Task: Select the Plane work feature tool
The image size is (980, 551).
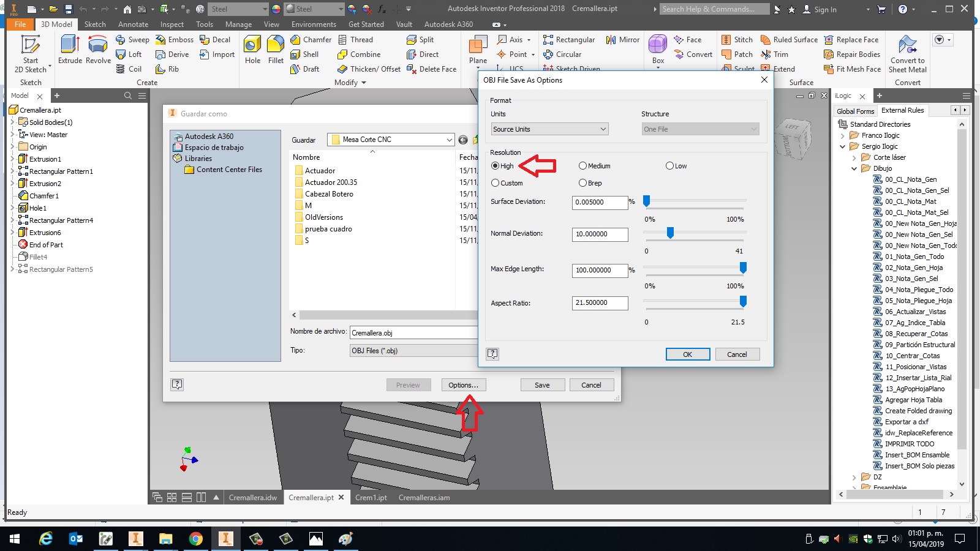Action: 478,49
